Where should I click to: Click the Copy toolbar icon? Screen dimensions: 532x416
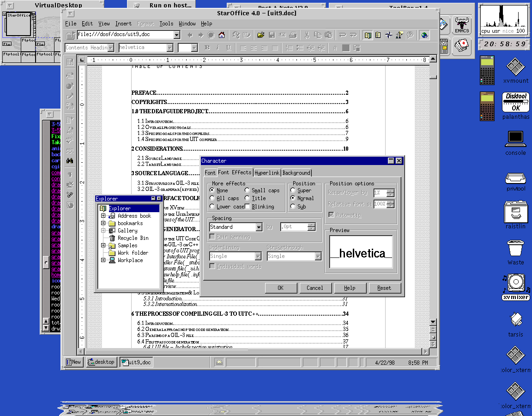point(318,35)
